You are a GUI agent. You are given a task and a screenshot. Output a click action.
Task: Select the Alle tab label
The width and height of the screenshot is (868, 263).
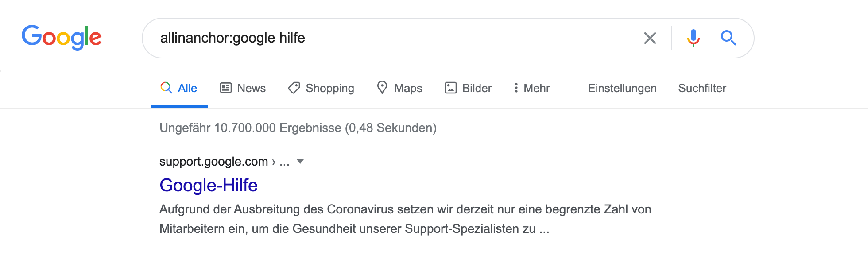[x=187, y=88]
